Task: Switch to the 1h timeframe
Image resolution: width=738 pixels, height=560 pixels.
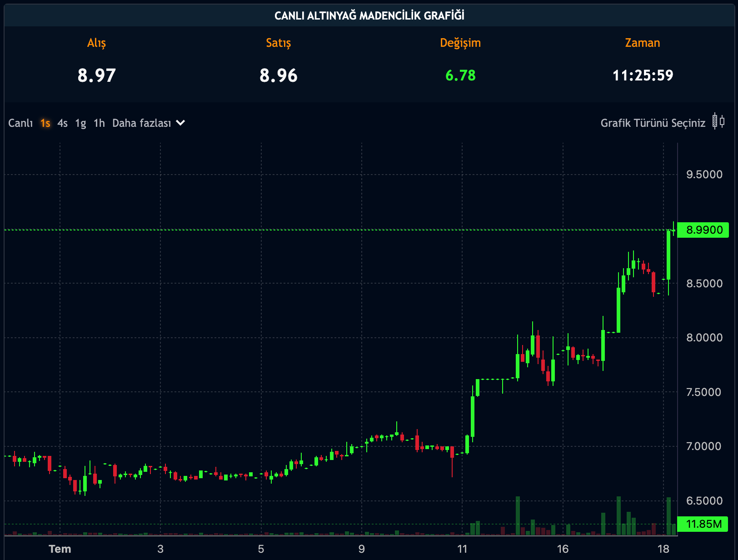Action: point(99,123)
